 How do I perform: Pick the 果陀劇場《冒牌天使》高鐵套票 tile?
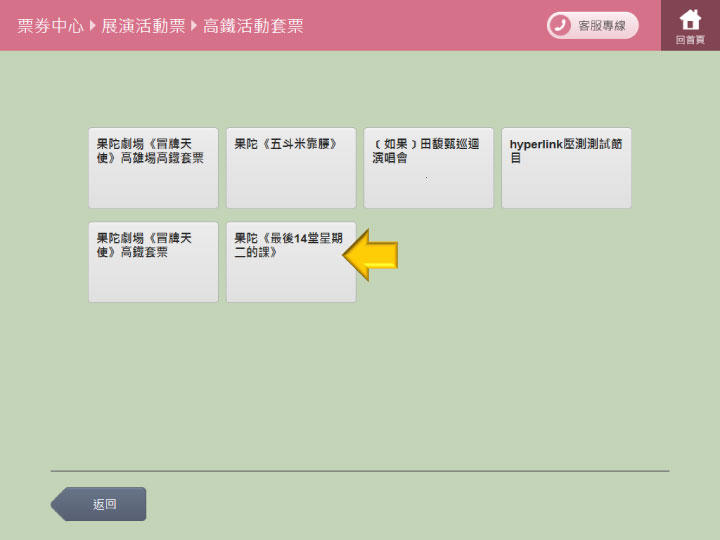[x=153, y=262]
